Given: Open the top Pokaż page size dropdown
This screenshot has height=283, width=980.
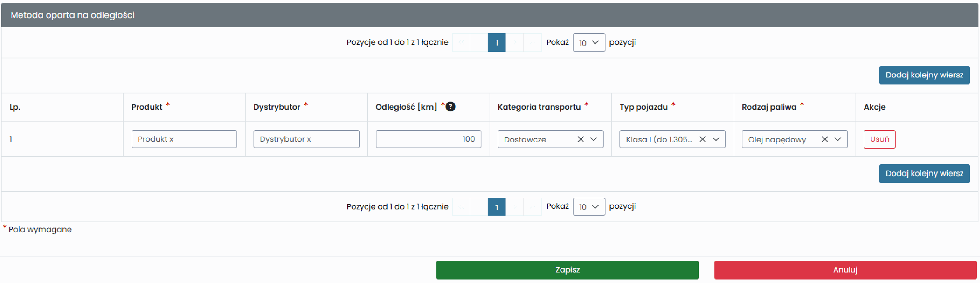Looking at the screenshot, I should [589, 42].
